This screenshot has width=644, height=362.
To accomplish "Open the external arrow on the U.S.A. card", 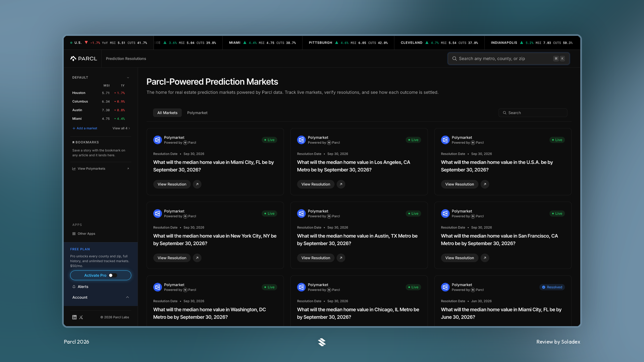I will pos(485,184).
